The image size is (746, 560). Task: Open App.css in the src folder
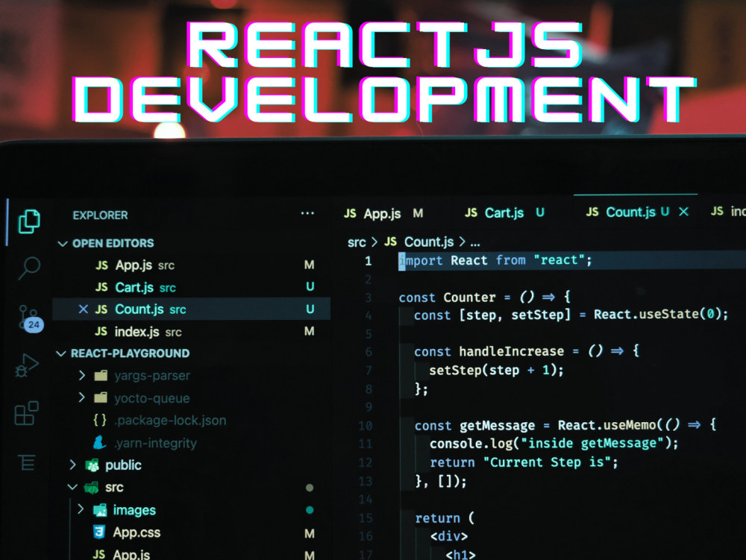pyautogui.click(x=137, y=532)
